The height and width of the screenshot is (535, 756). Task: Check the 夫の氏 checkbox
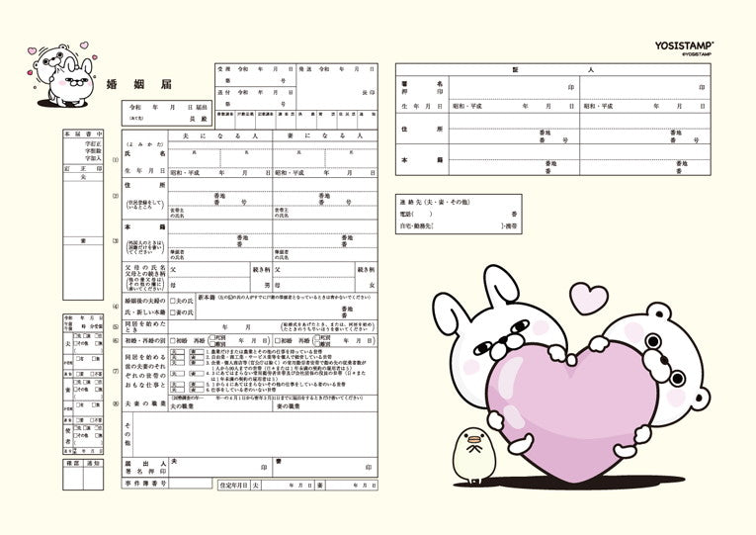173,300
